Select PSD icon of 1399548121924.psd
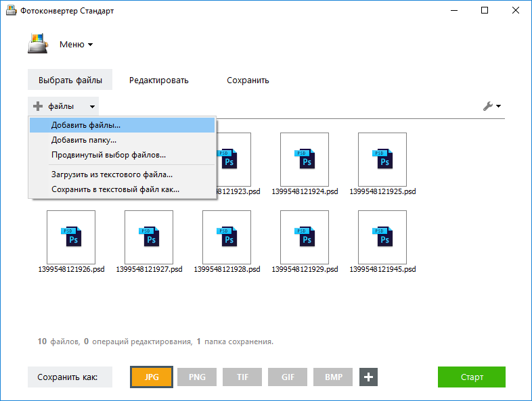 305,160
